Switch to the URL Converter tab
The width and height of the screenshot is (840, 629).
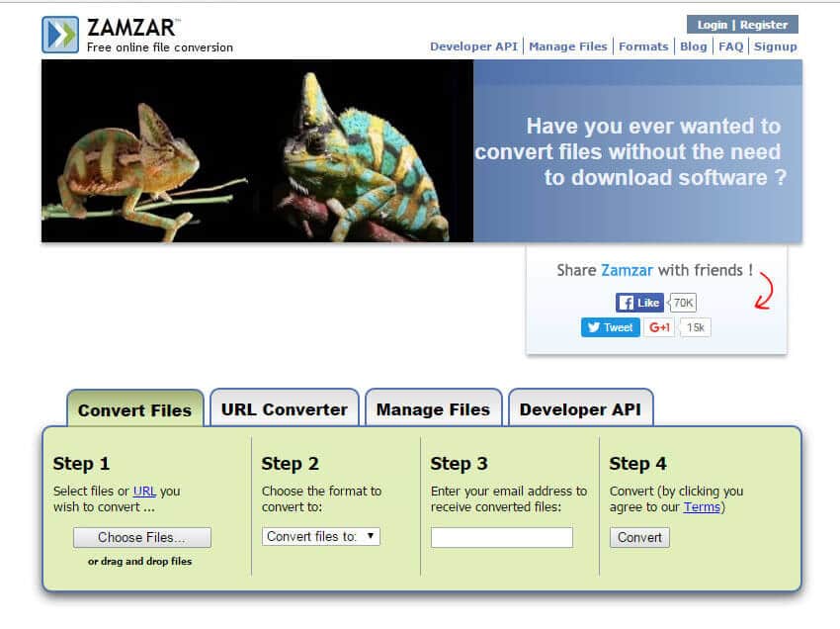click(284, 409)
